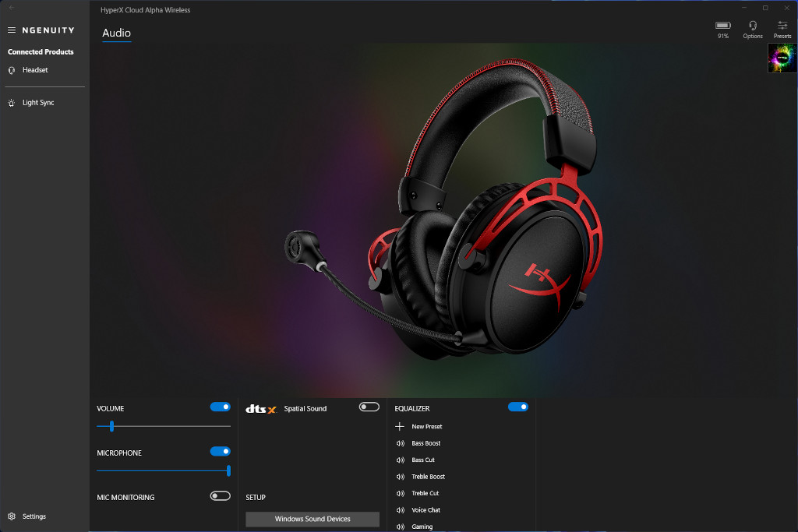
Task: Click the VOLUME heading
Action: (111, 409)
